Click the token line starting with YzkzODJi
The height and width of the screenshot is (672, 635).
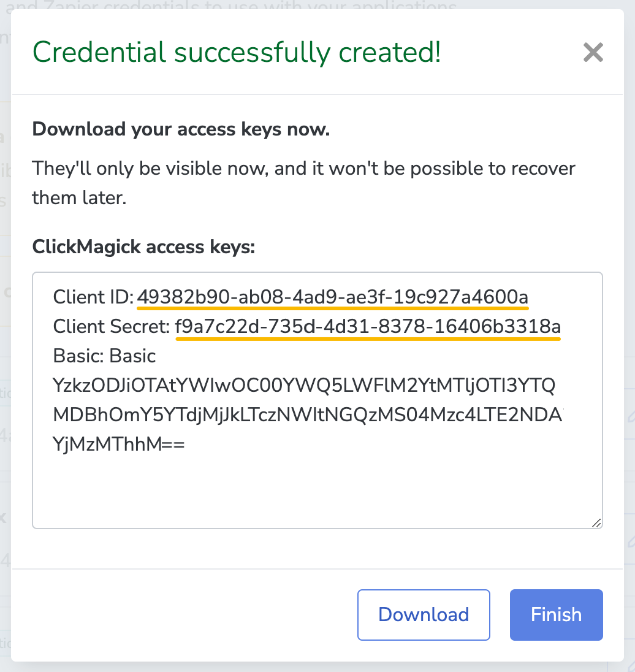coord(305,386)
